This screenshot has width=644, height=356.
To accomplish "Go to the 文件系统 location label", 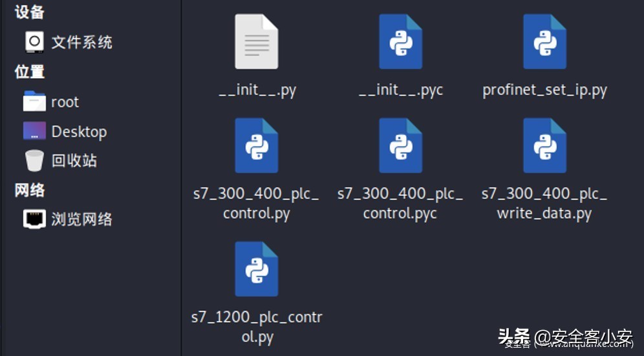I will [x=81, y=42].
